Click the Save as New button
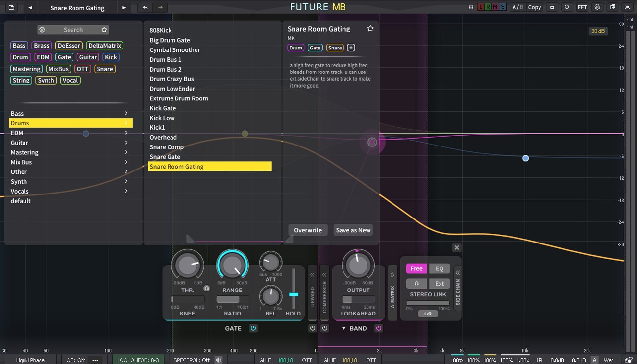 (x=353, y=230)
